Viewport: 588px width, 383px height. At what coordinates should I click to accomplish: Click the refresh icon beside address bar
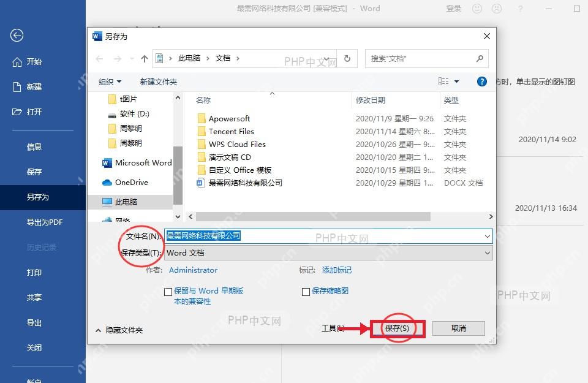(x=347, y=58)
